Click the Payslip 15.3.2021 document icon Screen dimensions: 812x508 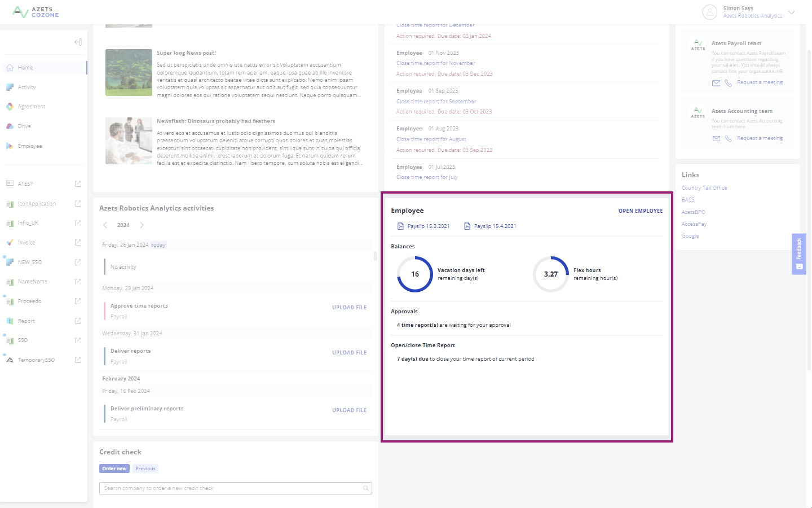point(401,225)
